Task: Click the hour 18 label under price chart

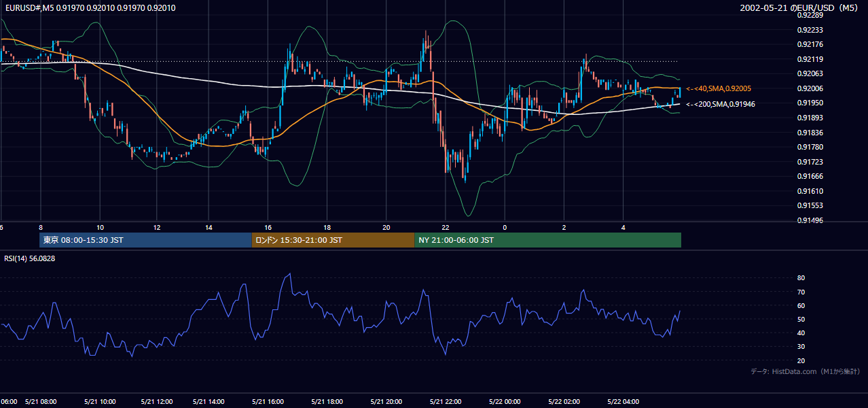Action: pyautogui.click(x=327, y=227)
